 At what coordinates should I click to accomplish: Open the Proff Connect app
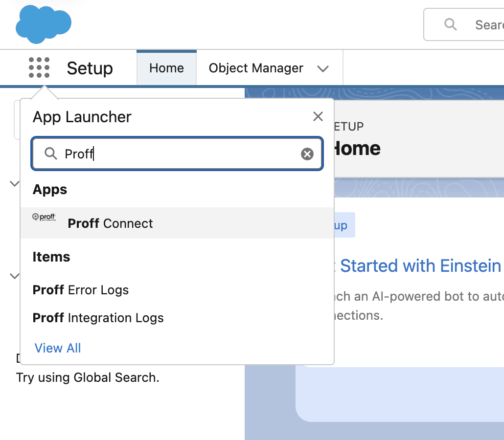coord(110,223)
